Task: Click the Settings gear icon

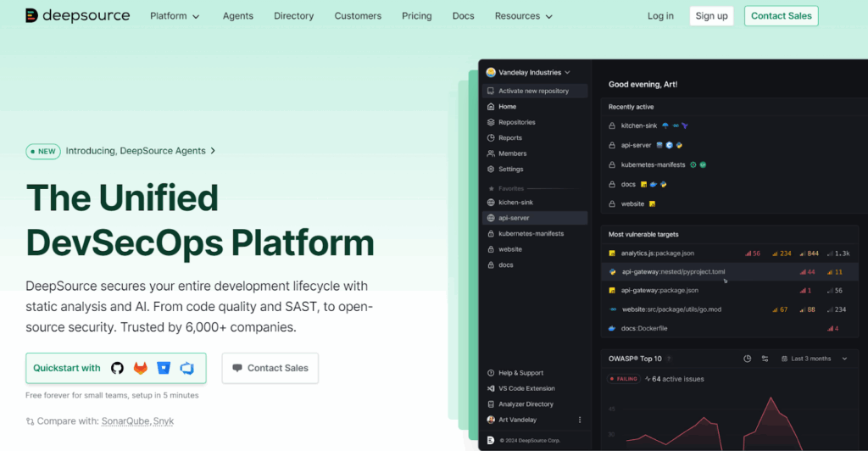Action: point(491,169)
